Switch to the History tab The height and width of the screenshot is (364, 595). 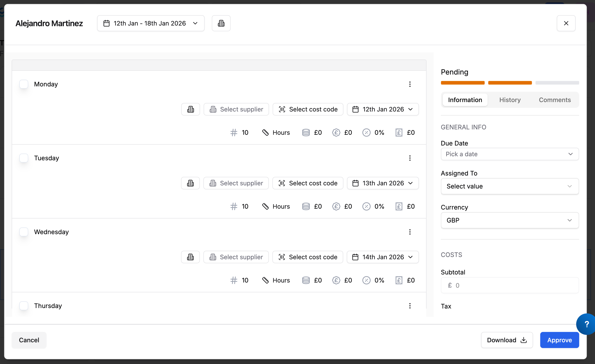click(x=510, y=100)
